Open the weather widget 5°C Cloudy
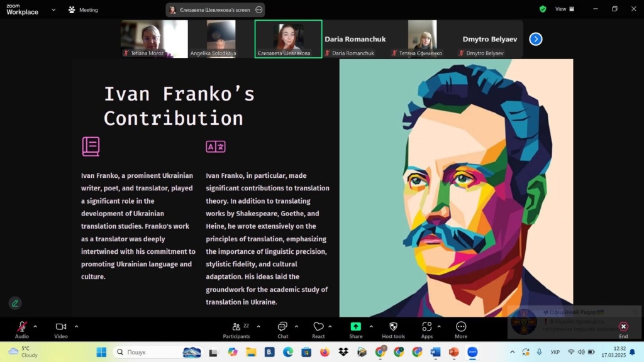 [x=24, y=352]
